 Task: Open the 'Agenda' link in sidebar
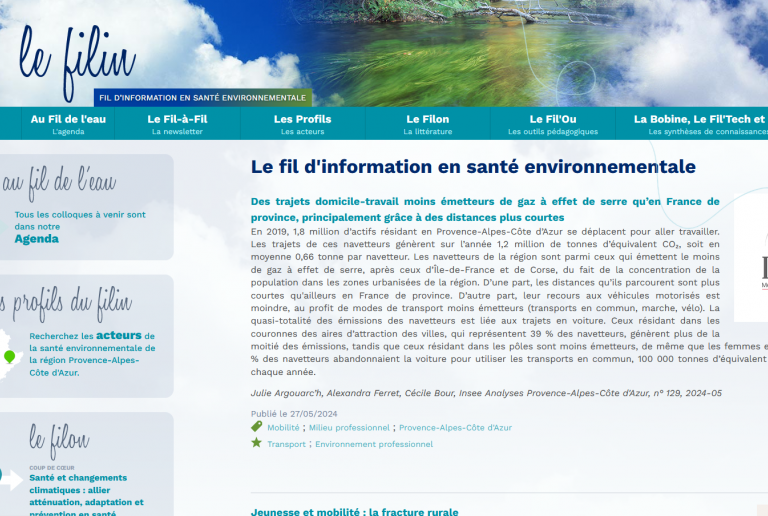tap(36, 239)
